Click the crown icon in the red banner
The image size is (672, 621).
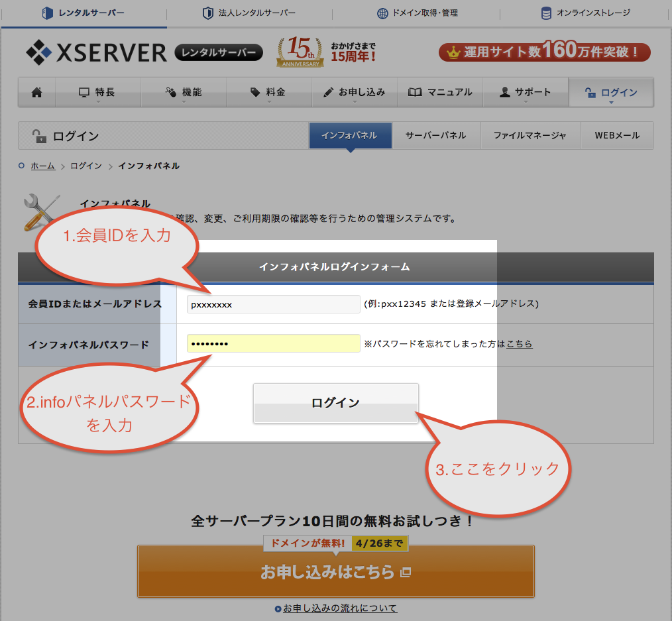[453, 52]
